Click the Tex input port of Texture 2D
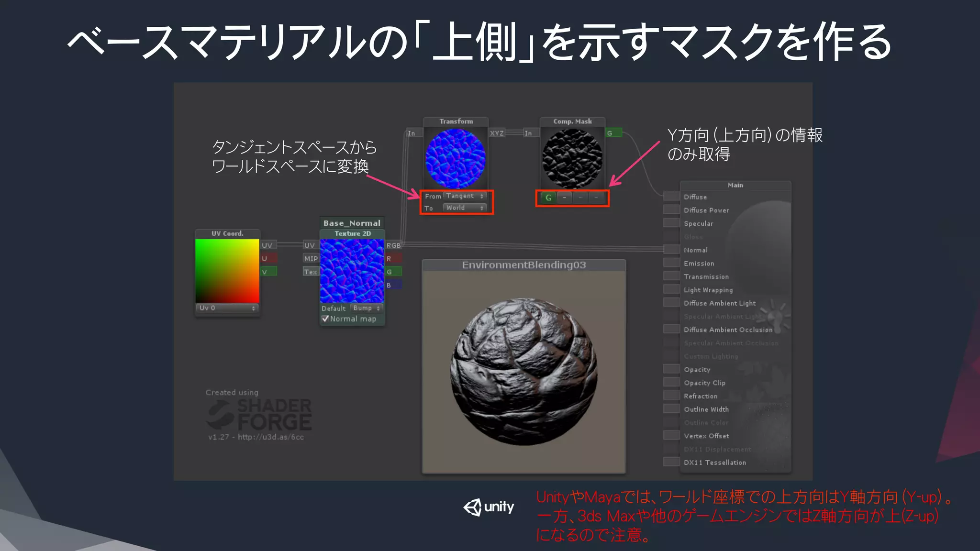Image resolution: width=980 pixels, height=551 pixels. click(x=311, y=272)
